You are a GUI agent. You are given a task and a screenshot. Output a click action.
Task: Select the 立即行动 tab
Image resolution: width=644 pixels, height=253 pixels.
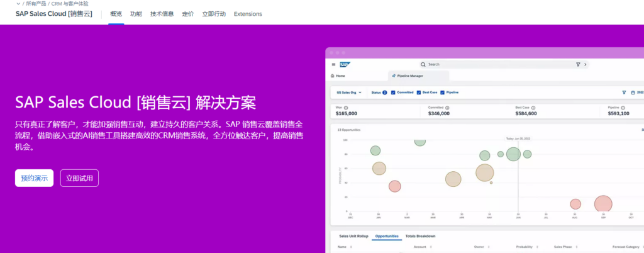click(214, 14)
